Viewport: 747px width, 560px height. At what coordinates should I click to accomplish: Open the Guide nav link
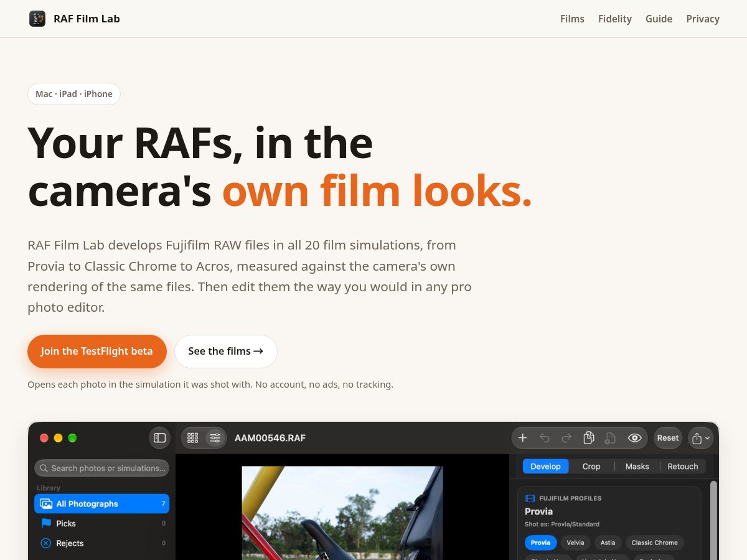[x=659, y=19]
